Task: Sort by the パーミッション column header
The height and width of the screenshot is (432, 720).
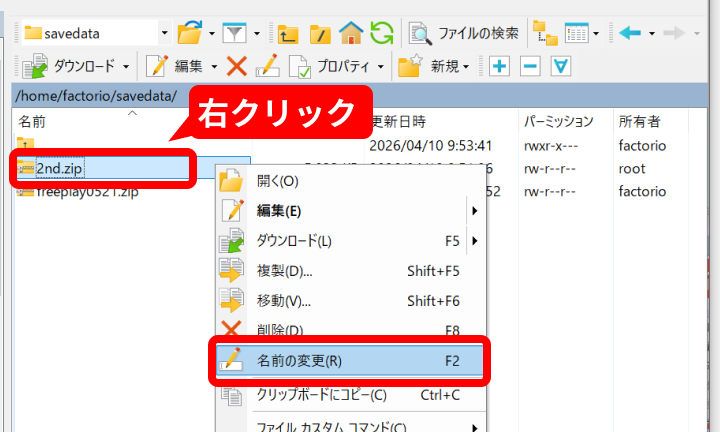Action: pos(558,121)
